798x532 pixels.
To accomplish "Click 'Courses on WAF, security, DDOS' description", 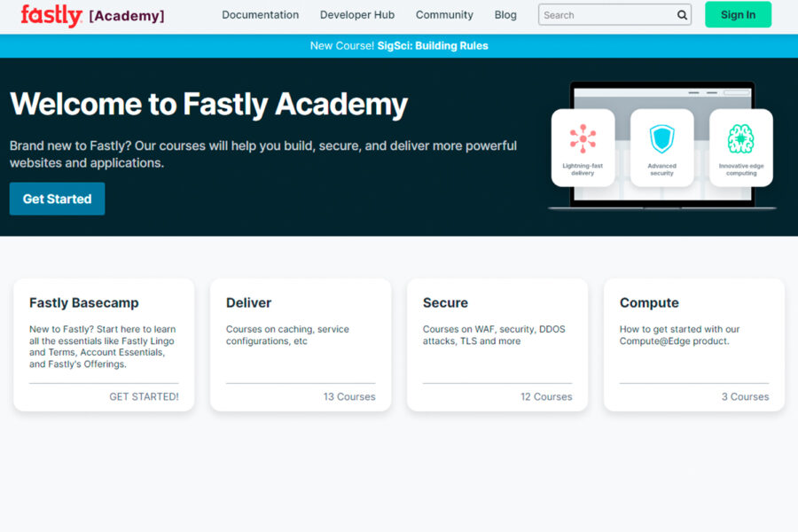I will pyautogui.click(x=494, y=335).
